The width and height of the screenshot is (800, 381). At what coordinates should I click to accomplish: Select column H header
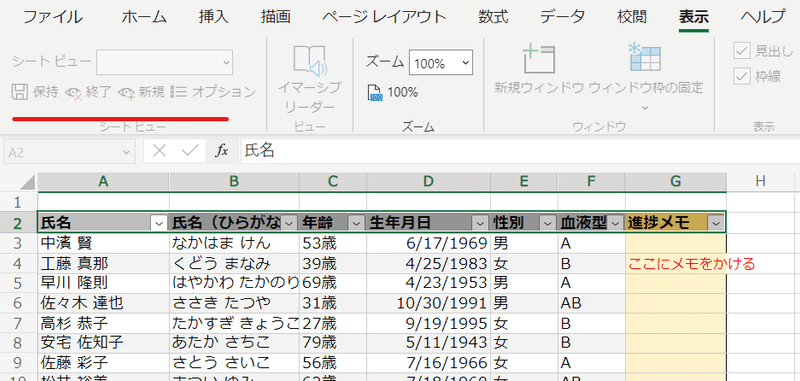pos(760,181)
